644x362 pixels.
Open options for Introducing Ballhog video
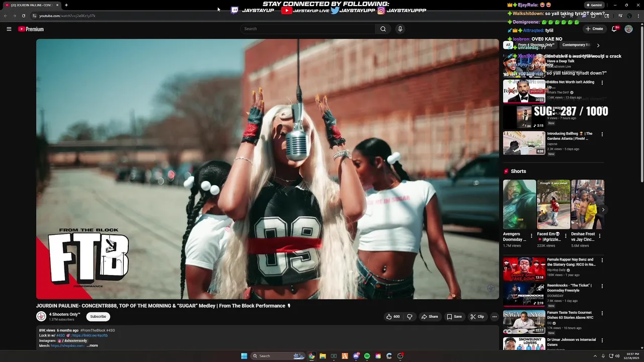coord(602,134)
